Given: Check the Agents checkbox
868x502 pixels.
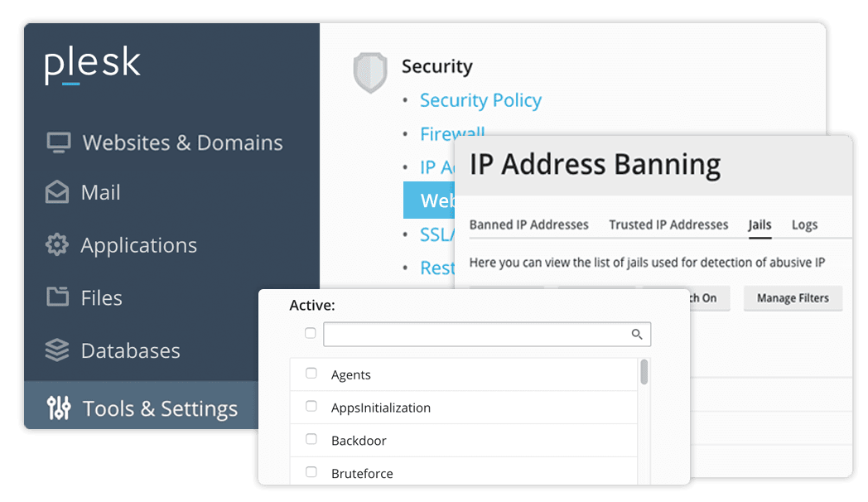Looking at the screenshot, I should point(311,374).
